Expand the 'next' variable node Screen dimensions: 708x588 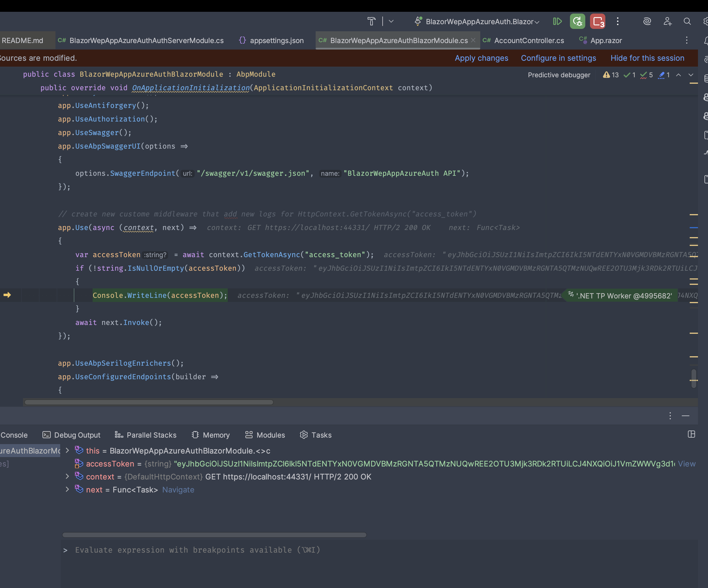(67, 489)
